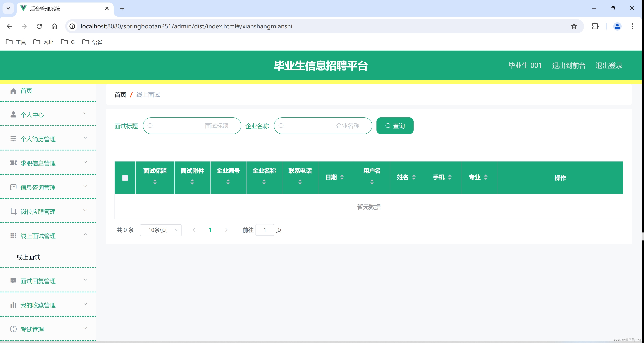Select the 线上面试 submenu item
Image resolution: width=644 pixels, height=343 pixels.
pyautogui.click(x=28, y=257)
